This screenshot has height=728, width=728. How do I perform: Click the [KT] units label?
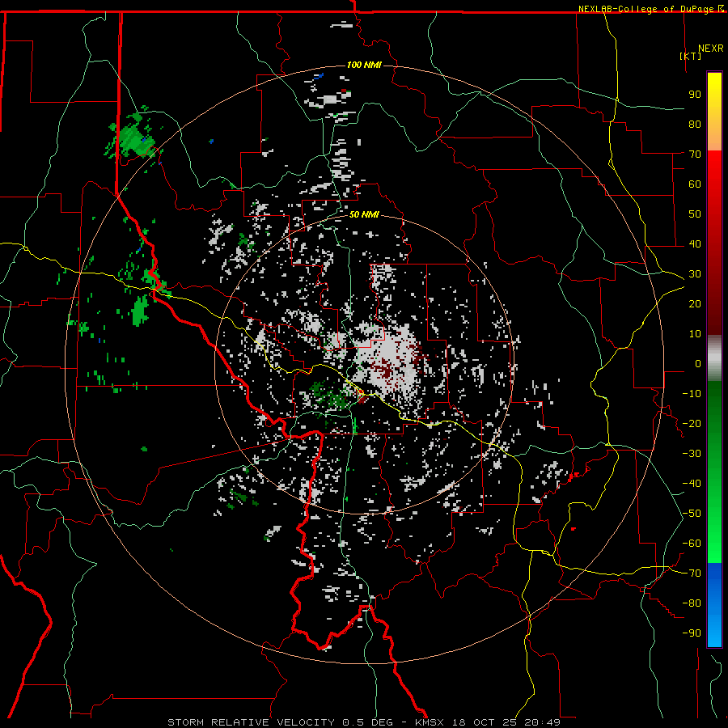point(690,56)
